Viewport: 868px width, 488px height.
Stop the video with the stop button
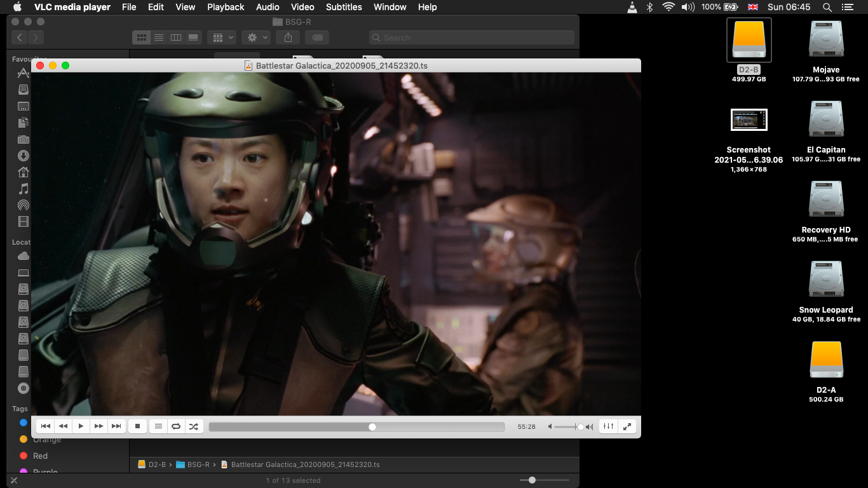137,426
